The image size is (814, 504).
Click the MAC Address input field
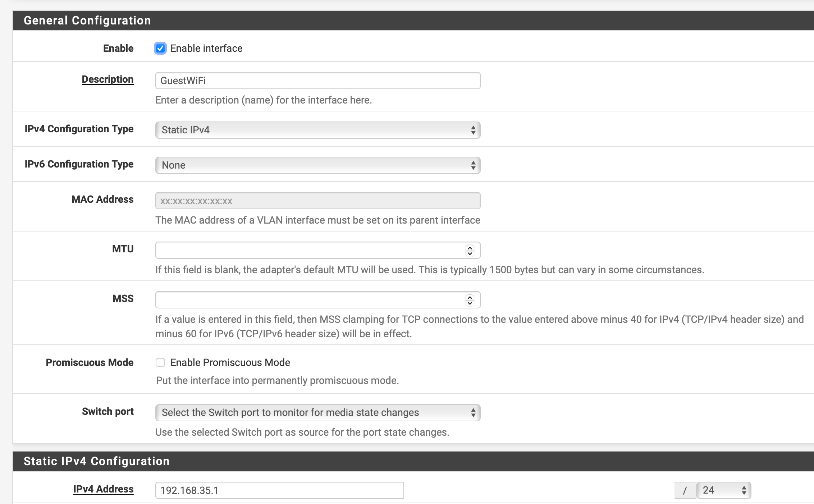tap(317, 201)
